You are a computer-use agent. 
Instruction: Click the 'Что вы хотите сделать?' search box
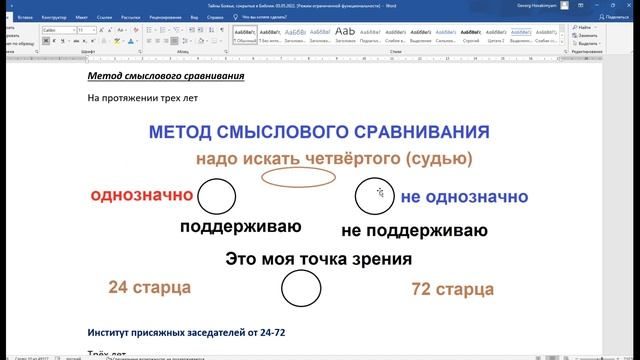point(264,17)
